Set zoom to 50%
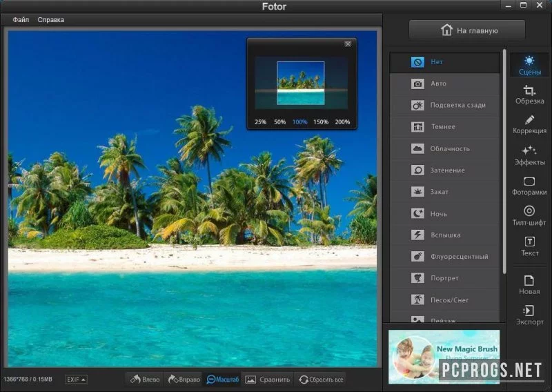552x392 pixels. click(280, 122)
